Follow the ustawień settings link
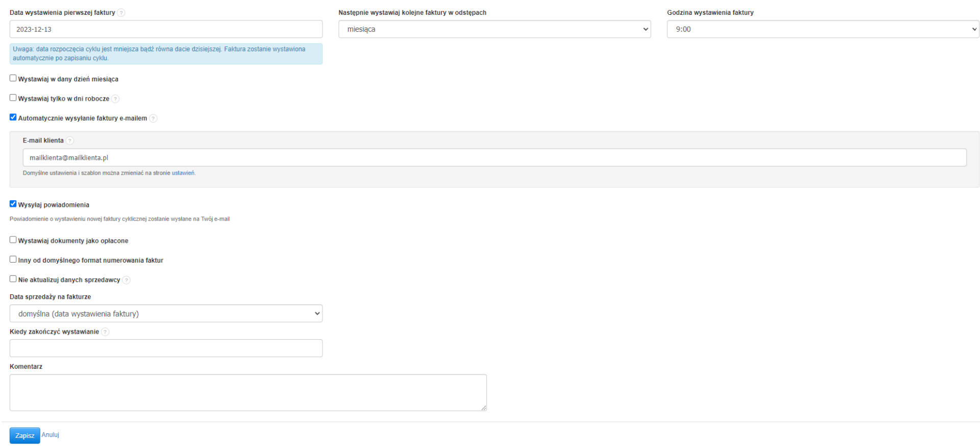The height and width of the screenshot is (446, 980). click(183, 173)
